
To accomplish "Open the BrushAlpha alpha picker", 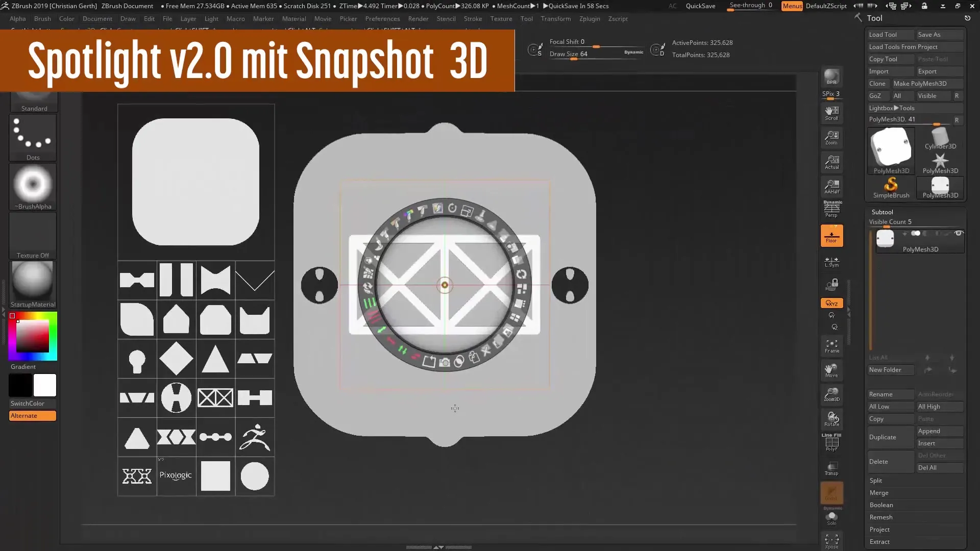I will (33, 187).
